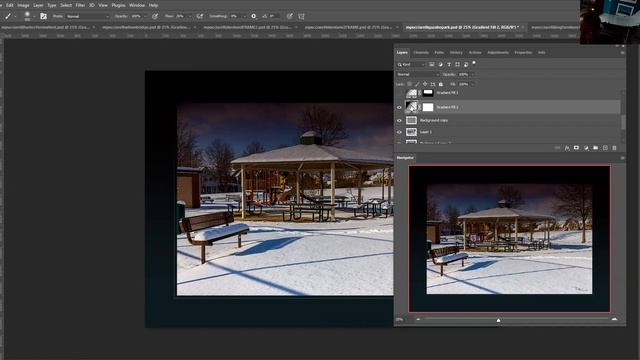Viewport: 640px width, 360px height.
Task: Filter layers by adjustment layers icon
Action: [440, 64]
